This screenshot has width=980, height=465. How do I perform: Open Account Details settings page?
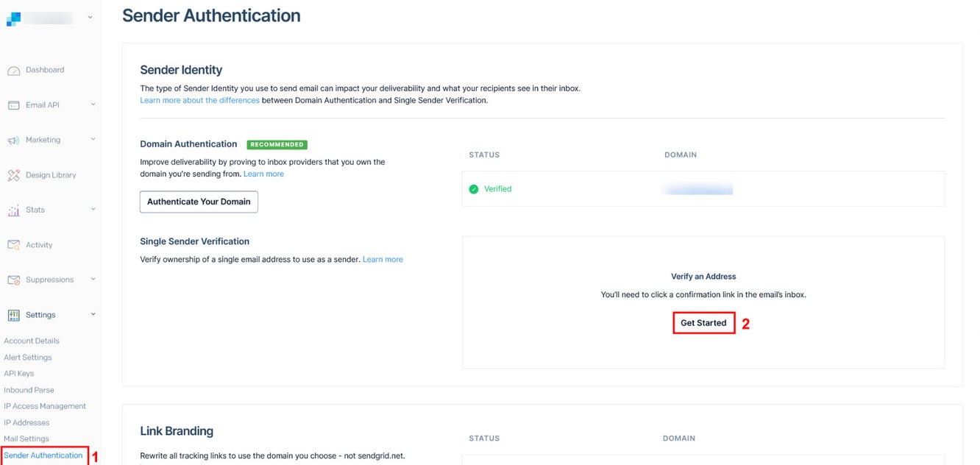(32, 341)
